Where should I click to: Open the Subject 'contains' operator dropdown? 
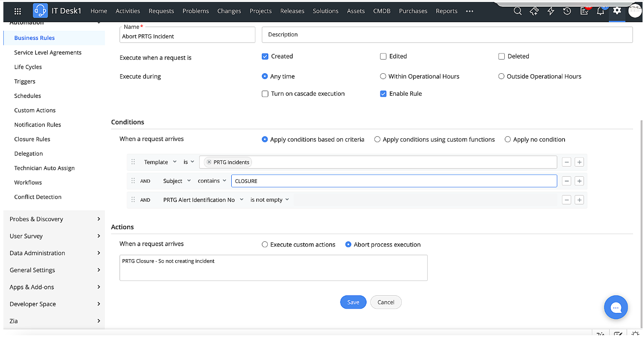[212, 181]
